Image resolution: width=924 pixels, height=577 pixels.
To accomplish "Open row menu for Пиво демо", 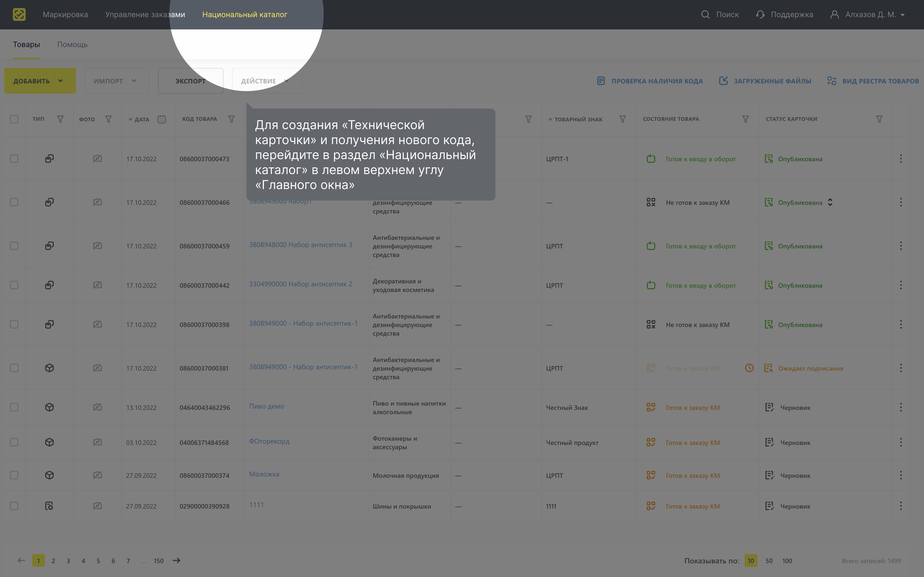I will pos(901,407).
